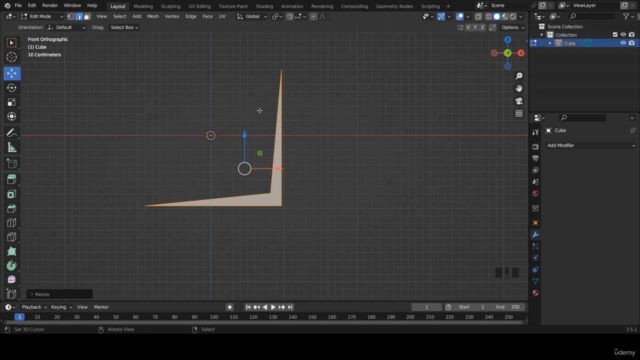Select the Scale tool

(x=12, y=102)
